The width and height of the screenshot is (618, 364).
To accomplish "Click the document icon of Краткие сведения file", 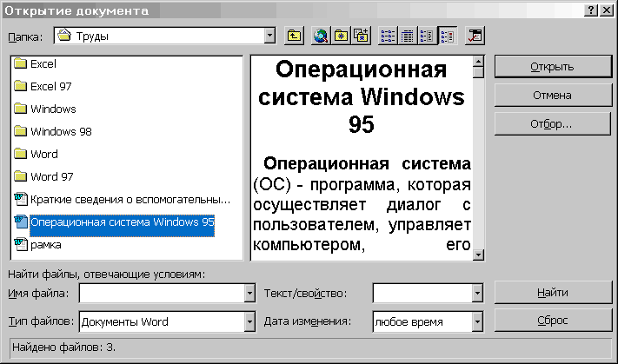I will point(21,199).
